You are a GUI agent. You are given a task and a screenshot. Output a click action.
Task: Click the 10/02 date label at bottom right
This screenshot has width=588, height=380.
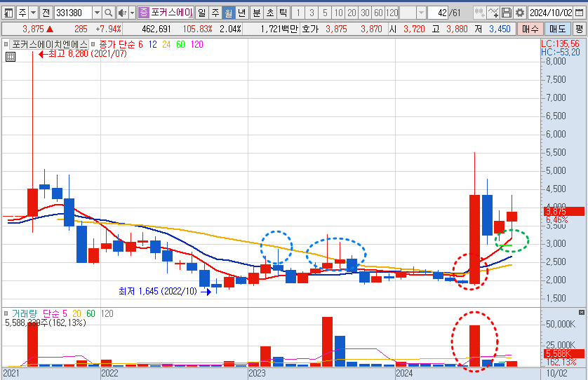point(556,373)
